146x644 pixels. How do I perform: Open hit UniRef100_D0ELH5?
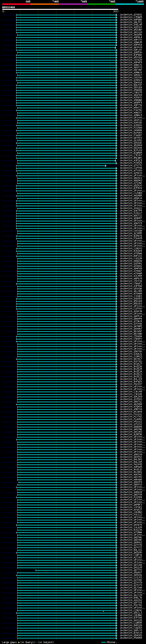tap(131, 25)
